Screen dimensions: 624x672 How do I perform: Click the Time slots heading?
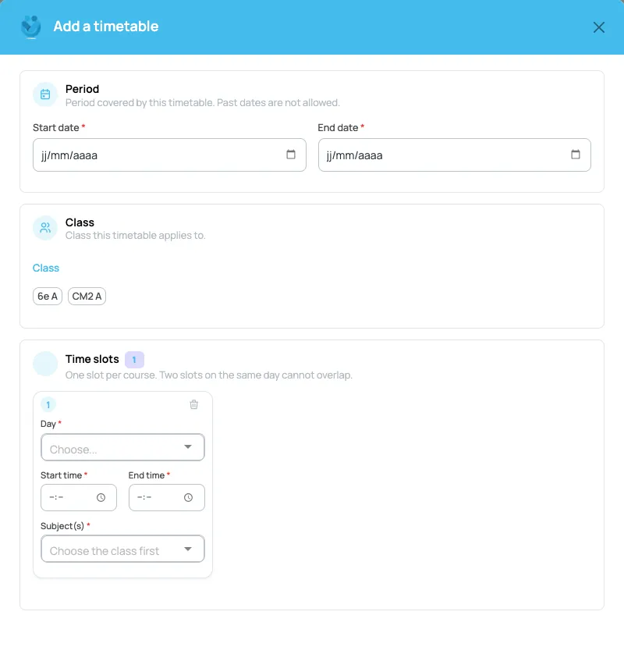point(92,359)
